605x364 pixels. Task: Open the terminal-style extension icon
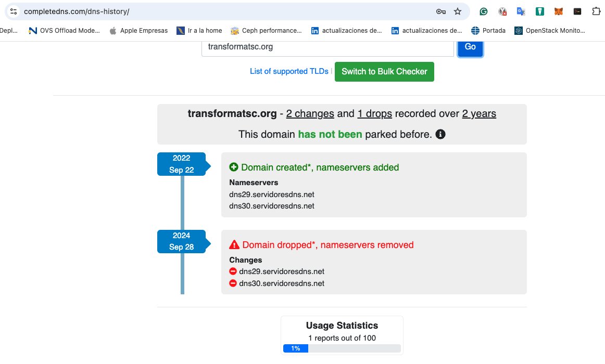(x=577, y=11)
